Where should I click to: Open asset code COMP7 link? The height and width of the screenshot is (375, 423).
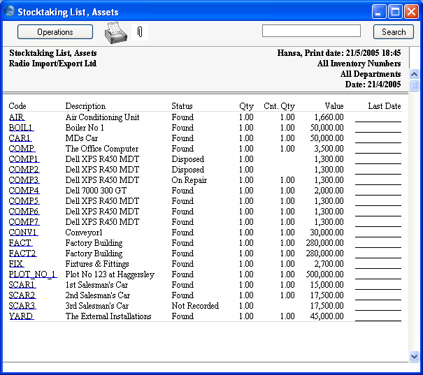point(24,222)
